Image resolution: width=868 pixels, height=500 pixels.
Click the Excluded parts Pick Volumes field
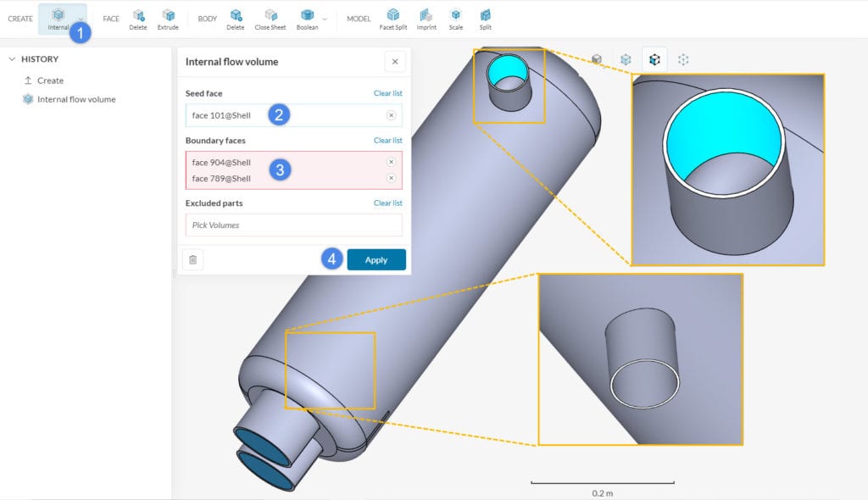click(x=293, y=225)
